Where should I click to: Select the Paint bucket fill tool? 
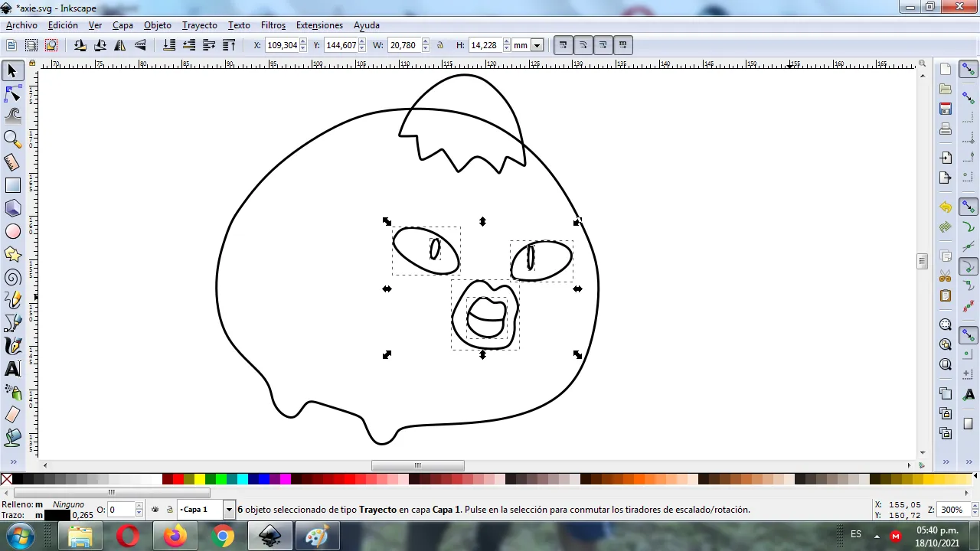12,438
